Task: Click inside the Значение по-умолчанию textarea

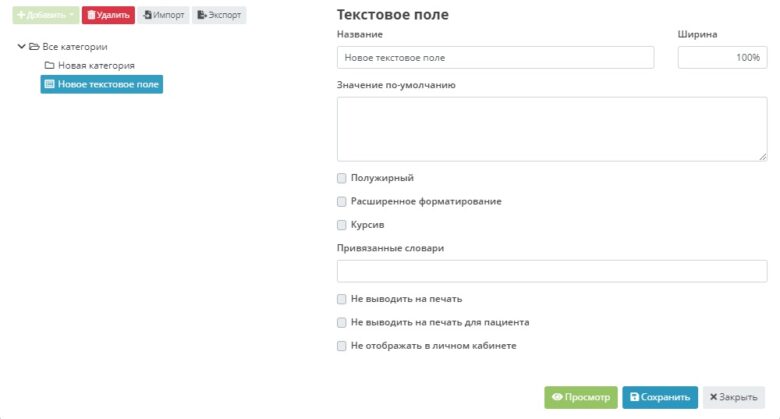Action: (x=552, y=129)
